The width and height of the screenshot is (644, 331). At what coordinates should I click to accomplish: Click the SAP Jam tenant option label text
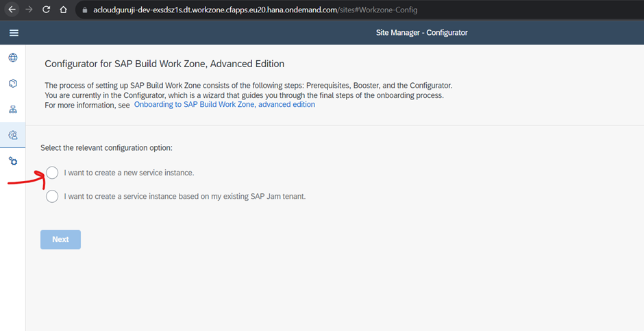click(x=184, y=197)
